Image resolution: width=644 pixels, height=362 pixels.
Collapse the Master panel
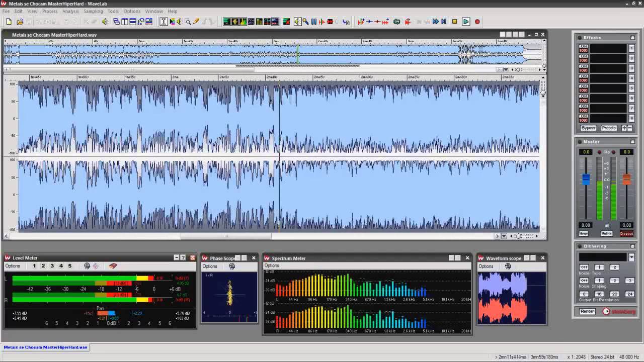(632, 142)
